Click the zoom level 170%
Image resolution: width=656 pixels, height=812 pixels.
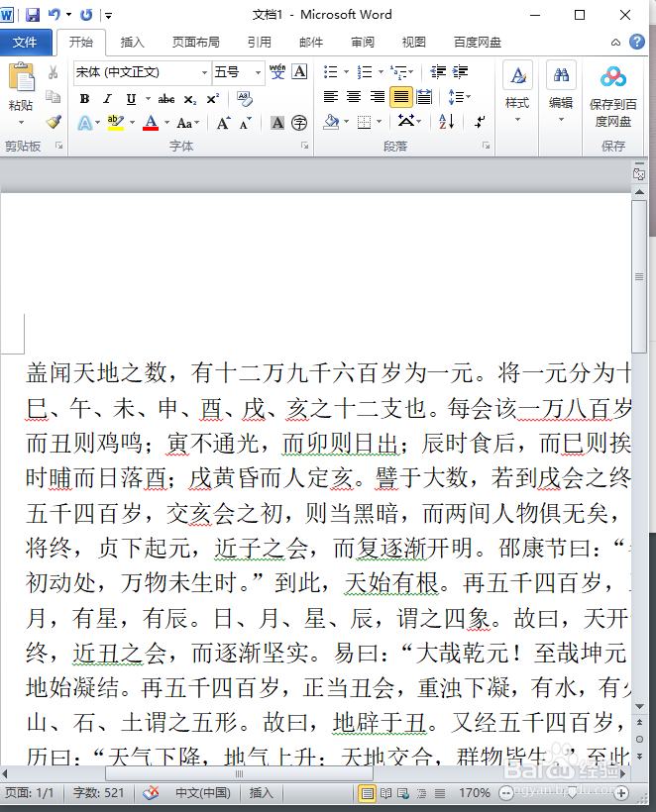coord(474,793)
